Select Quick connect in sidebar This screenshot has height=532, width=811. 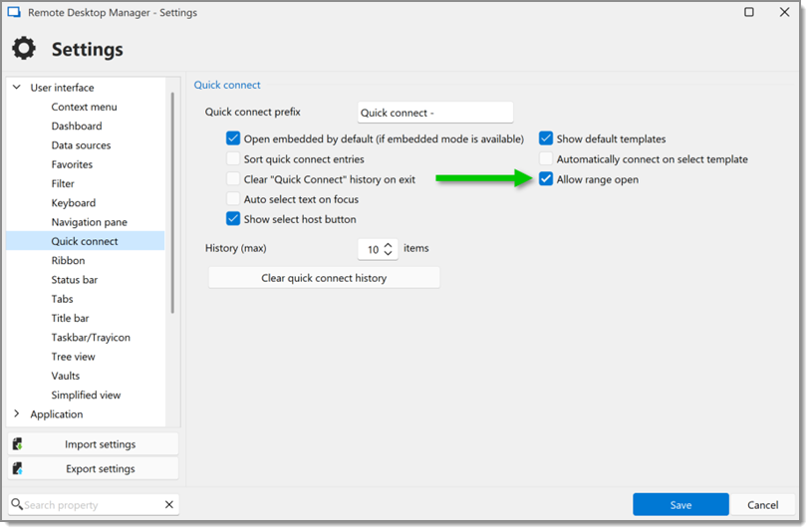click(86, 242)
